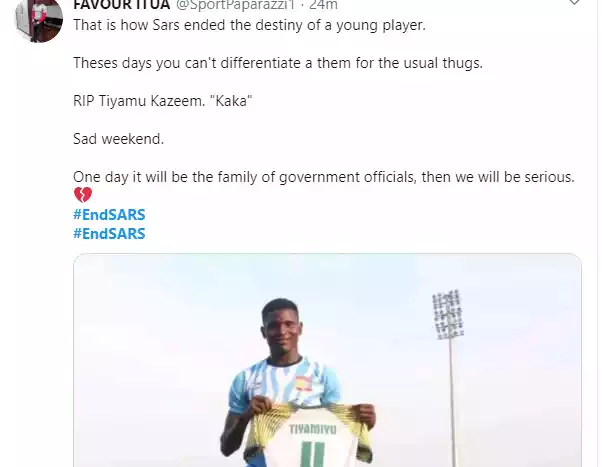Image resolution: width=602 pixels, height=467 pixels.
Task: Click the 'RIP Tiyamu Kazeem' text
Action: pos(139,101)
